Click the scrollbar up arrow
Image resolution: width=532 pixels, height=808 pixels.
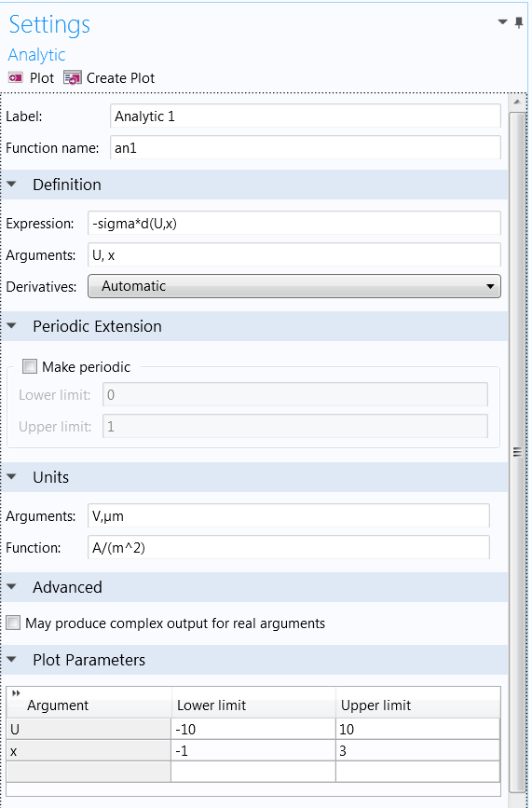517,103
